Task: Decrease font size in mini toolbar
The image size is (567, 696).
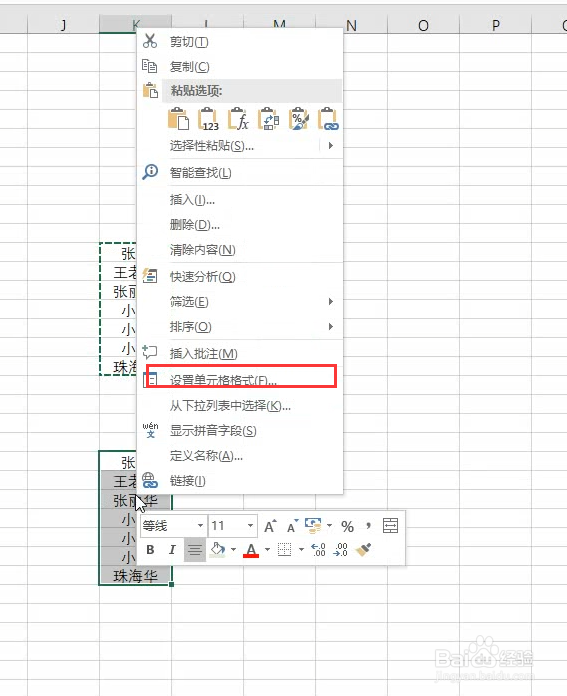Action: tap(293, 526)
